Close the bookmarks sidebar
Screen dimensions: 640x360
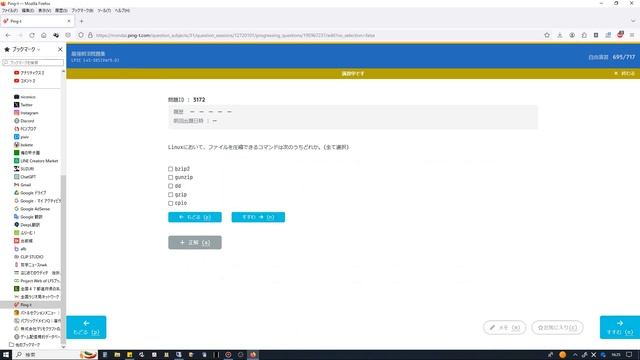[x=60, y=49]
